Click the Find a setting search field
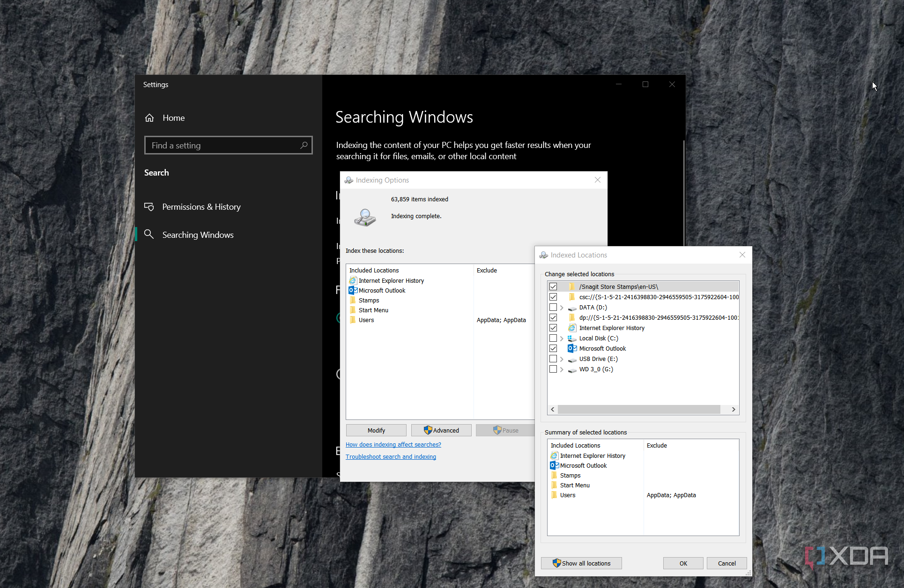904x588 pixels. point(229,145)
